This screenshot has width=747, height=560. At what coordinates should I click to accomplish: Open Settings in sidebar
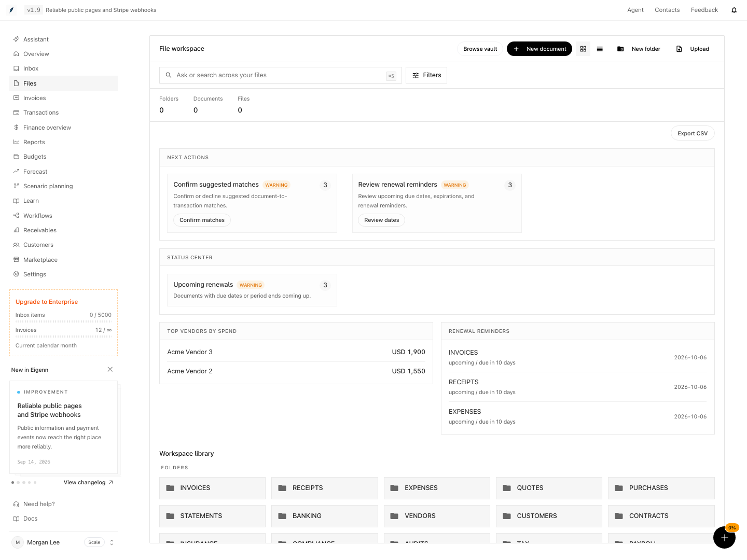point(63,274)
